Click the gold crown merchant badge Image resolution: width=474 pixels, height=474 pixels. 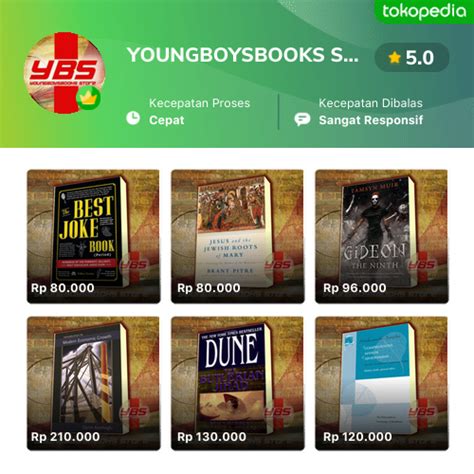(88, 99)
